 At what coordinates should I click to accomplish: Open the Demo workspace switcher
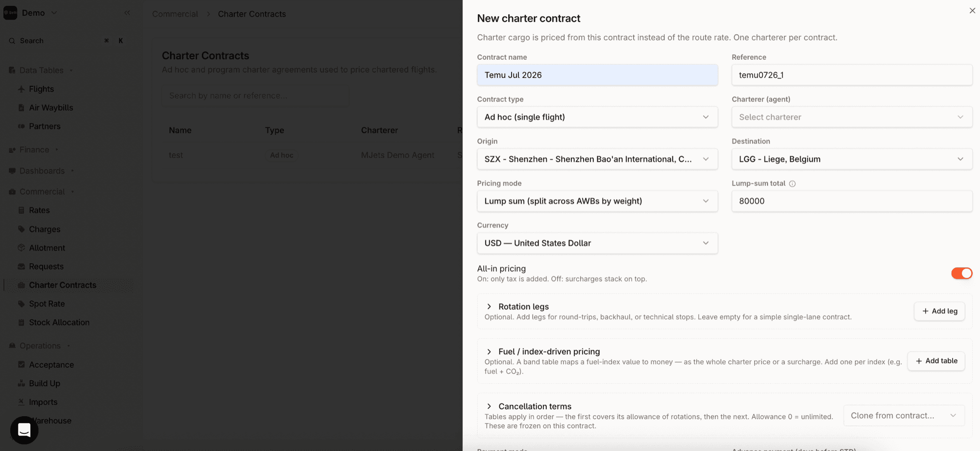click(x=39, y=13)
